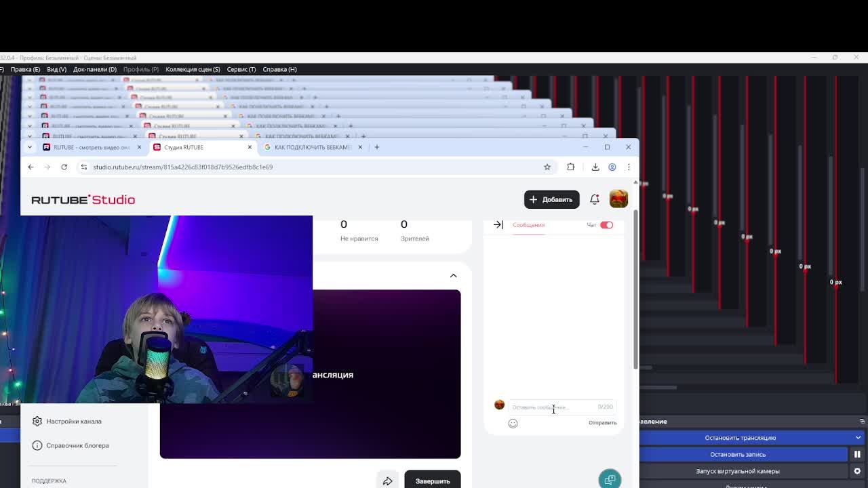Close the Студия RUTUBE tab

click(x=250, y=147)
